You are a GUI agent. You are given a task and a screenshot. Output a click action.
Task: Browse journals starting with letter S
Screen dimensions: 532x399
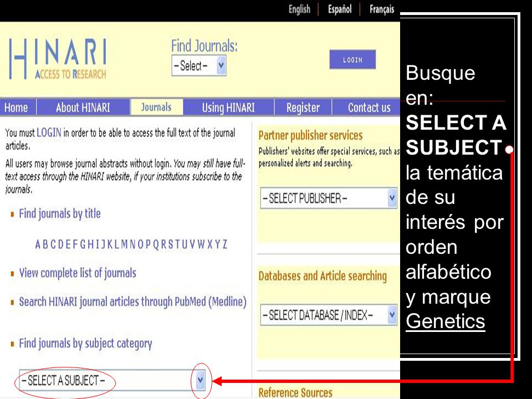(x=171, y=244)
